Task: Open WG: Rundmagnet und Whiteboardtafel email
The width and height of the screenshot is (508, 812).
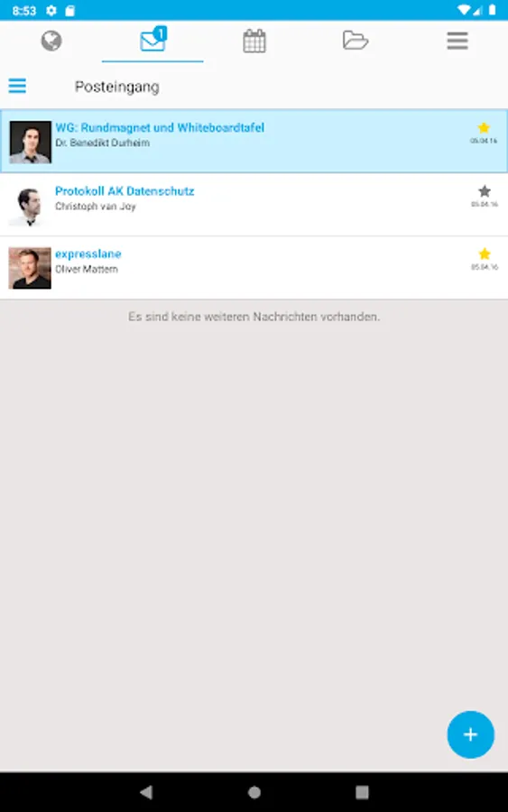Action: [254, 141]
